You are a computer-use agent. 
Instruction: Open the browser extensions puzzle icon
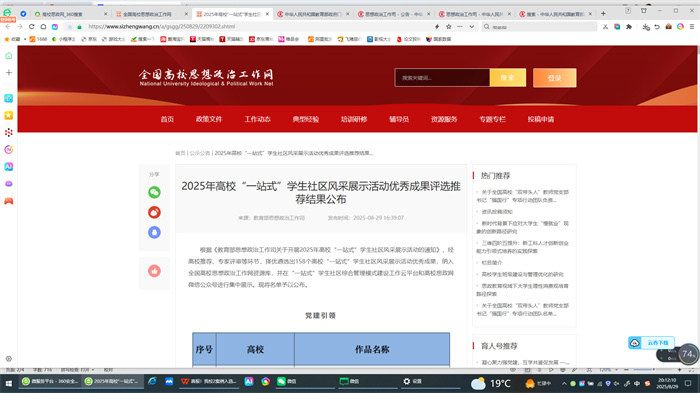(629, 27)
